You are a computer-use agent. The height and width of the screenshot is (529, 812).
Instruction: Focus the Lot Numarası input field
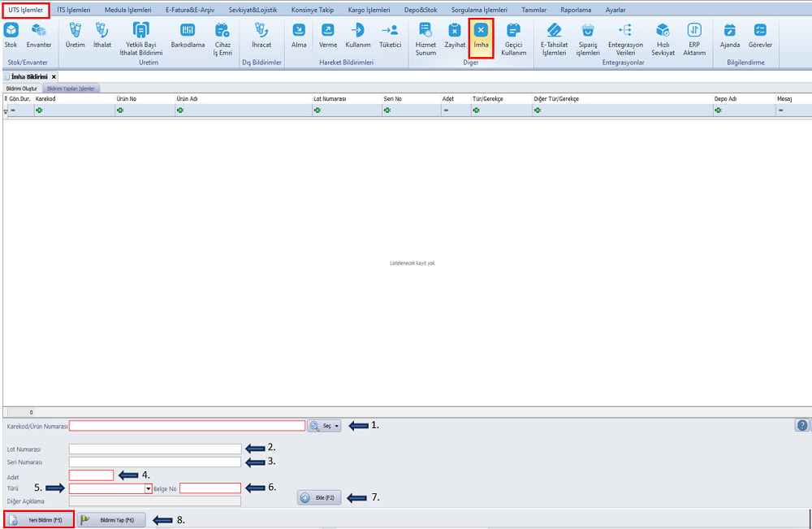[155, 449]
